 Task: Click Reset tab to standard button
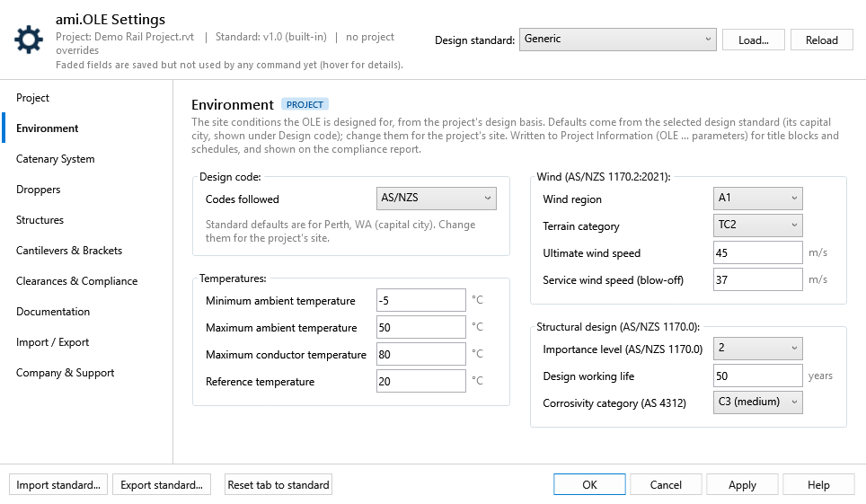[x=278, y=484]
